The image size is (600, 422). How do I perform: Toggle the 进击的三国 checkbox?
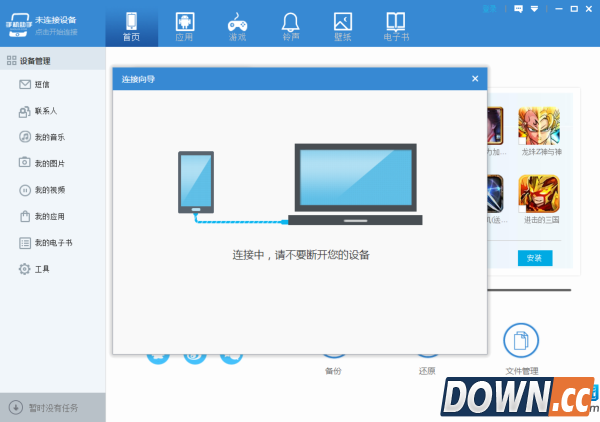(522, 209)
